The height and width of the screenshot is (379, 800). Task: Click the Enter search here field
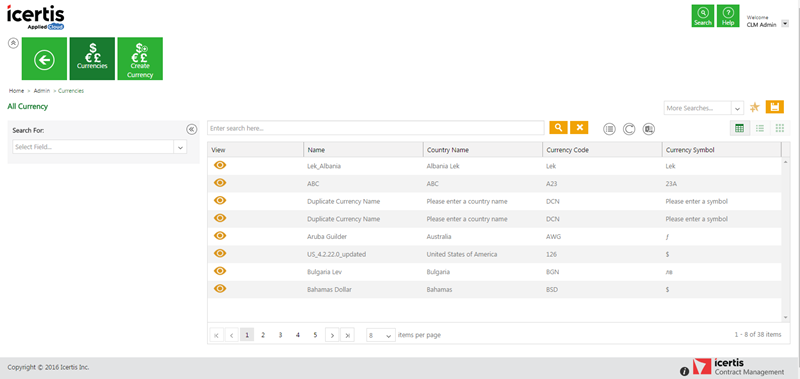376,128
